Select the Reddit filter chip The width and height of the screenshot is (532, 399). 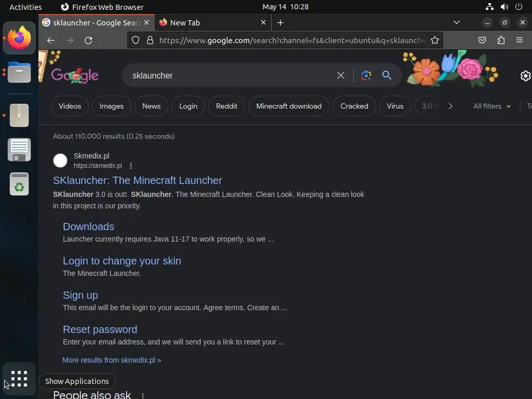coord(227,106)
